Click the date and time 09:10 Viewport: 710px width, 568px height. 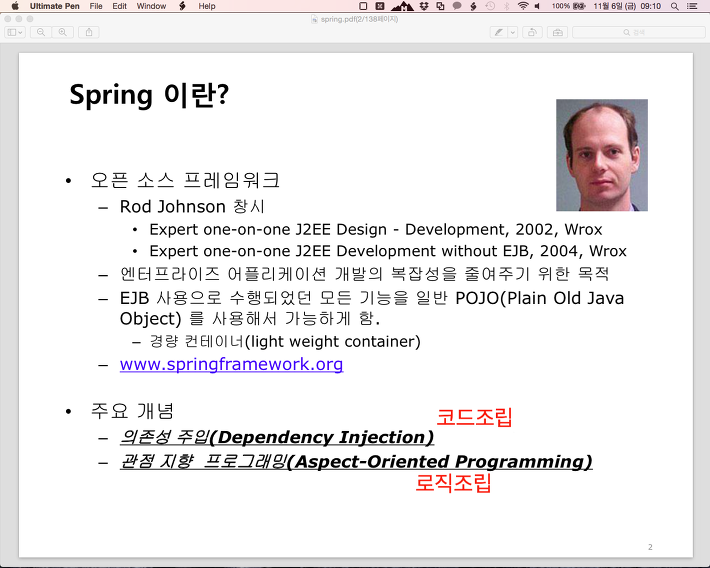(x=627, y=6)
